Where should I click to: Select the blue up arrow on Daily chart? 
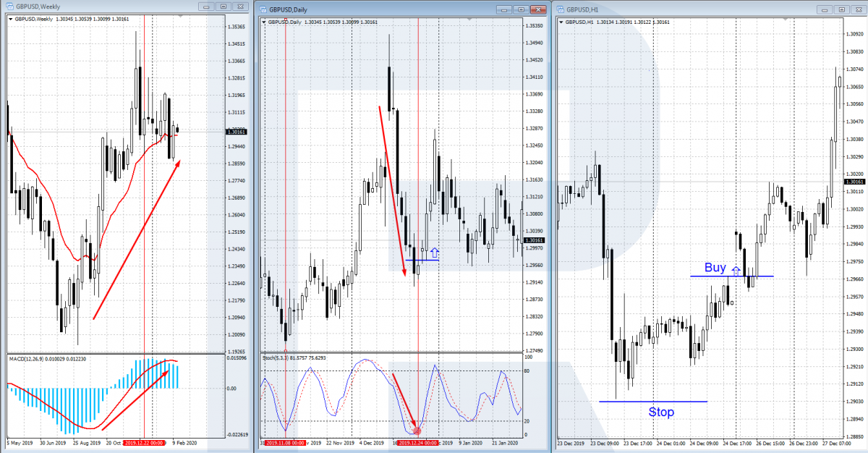click(x=434, y=253)
